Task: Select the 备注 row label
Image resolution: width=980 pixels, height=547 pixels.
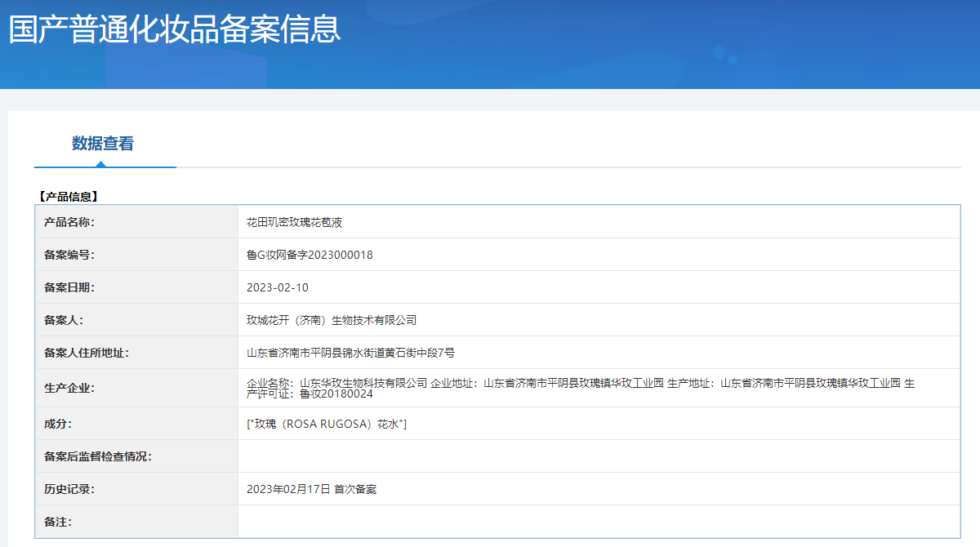Action: pos(58,522)
